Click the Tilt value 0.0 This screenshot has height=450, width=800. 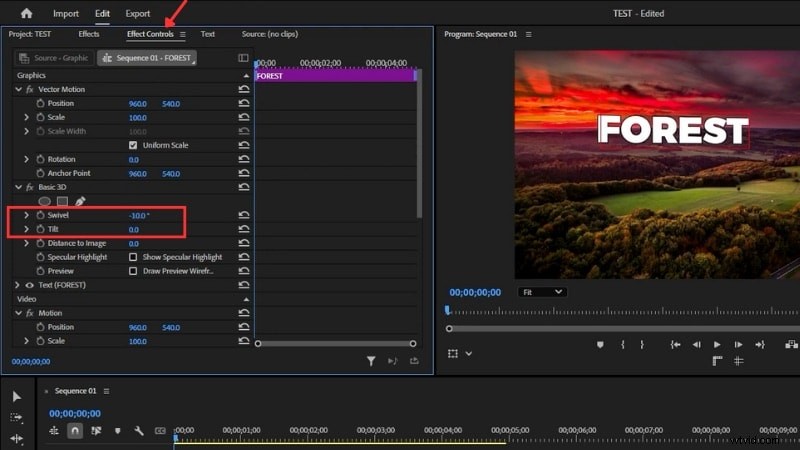134,230
